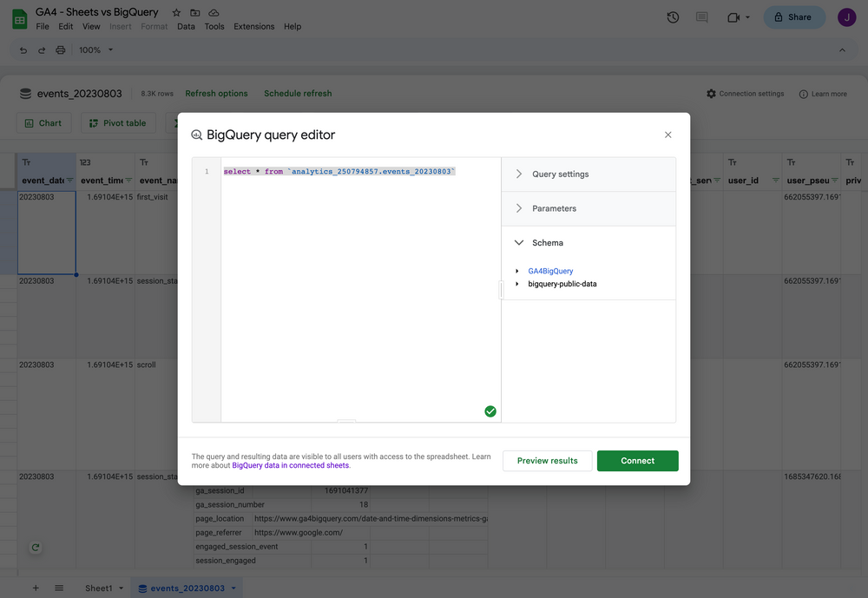Switch to the events_20230803 sheet tab
The height and width of the screenshot is (598, 868).
pos(181,588)
